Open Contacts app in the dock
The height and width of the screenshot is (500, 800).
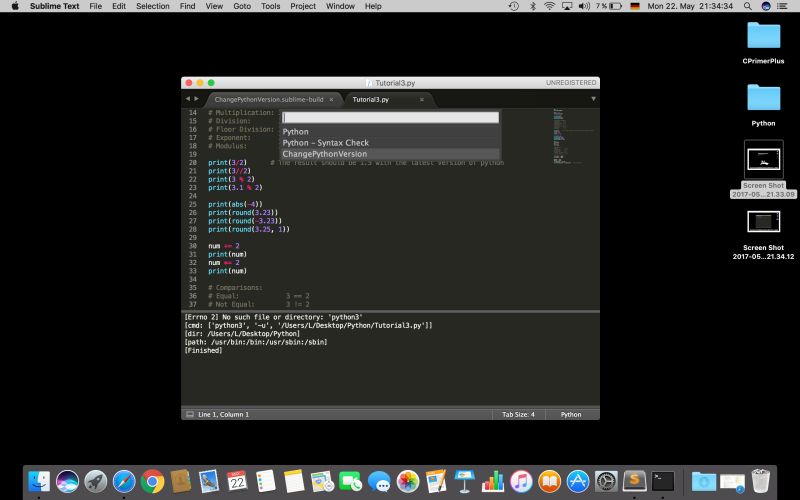(x=181, y=481)
